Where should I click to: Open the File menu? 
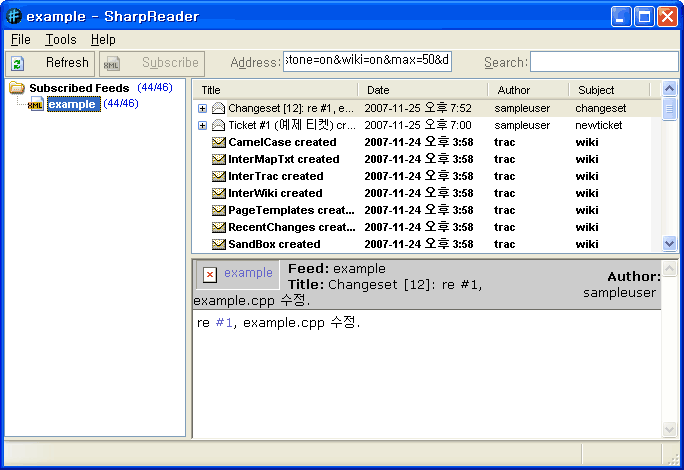[x=21, y=40]
